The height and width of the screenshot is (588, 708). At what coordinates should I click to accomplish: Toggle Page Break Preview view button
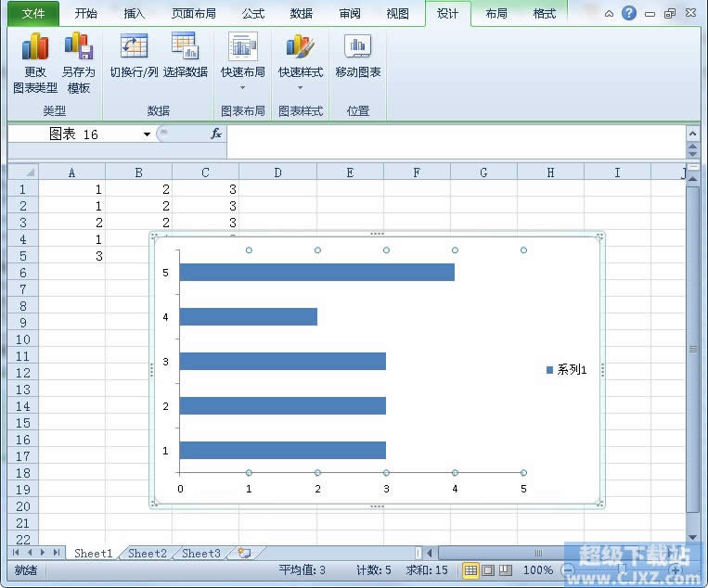pyautogui.click(x=505, y=569)
